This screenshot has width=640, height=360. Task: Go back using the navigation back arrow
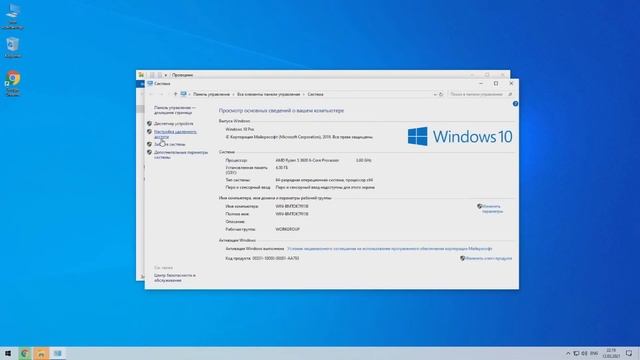151,94
